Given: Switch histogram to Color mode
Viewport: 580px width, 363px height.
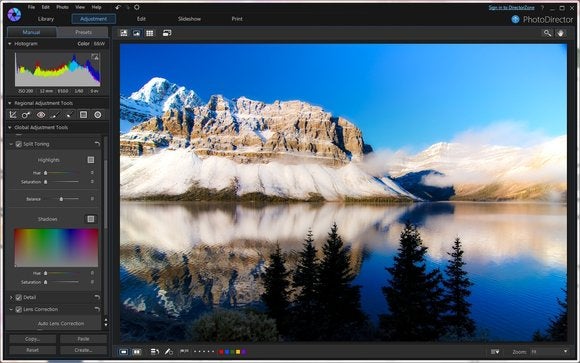Looking at the screenshot, I should coord(83,44).
